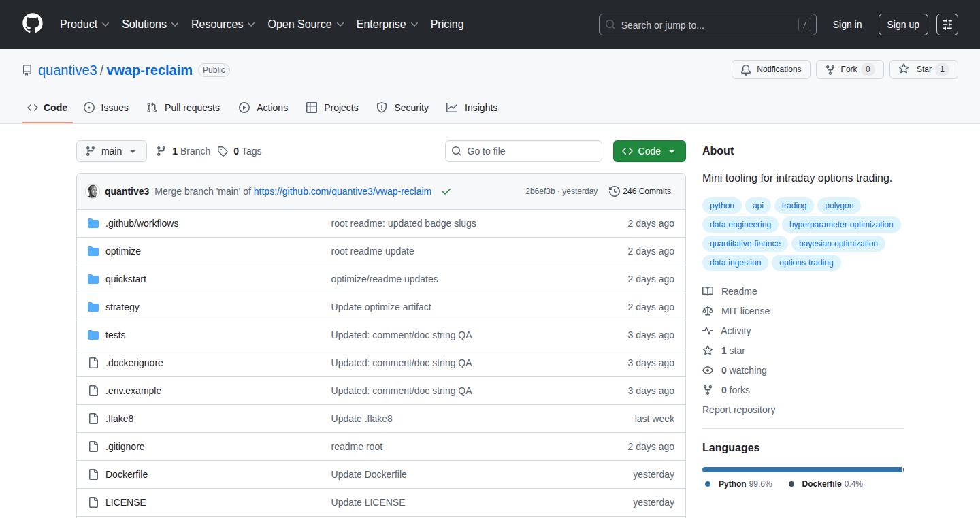Click 'Update optimize artifact' commit message
Screen dimensions: 980x518
[x=381, y=307]
